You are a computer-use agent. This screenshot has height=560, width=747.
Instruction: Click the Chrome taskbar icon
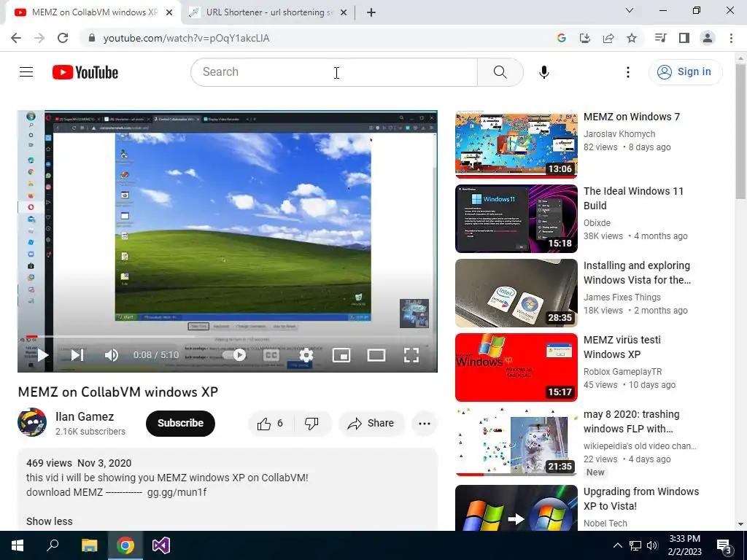pyautogui.click(x=125, y=545)
